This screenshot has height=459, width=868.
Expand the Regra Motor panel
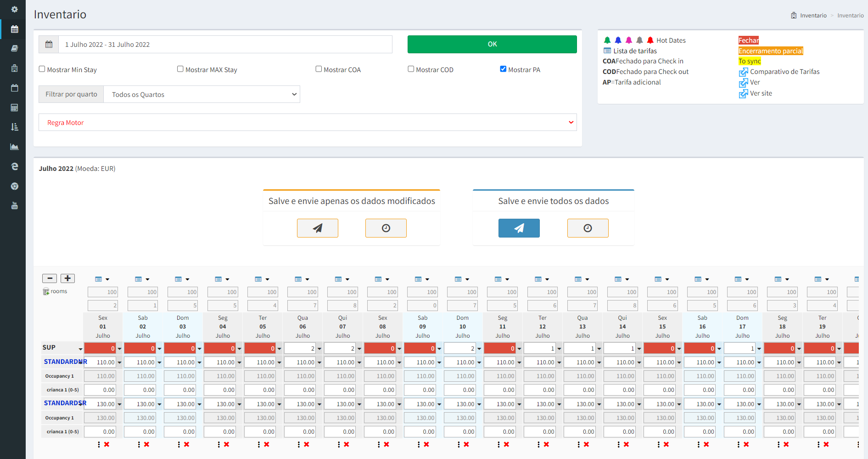(308, 123)
